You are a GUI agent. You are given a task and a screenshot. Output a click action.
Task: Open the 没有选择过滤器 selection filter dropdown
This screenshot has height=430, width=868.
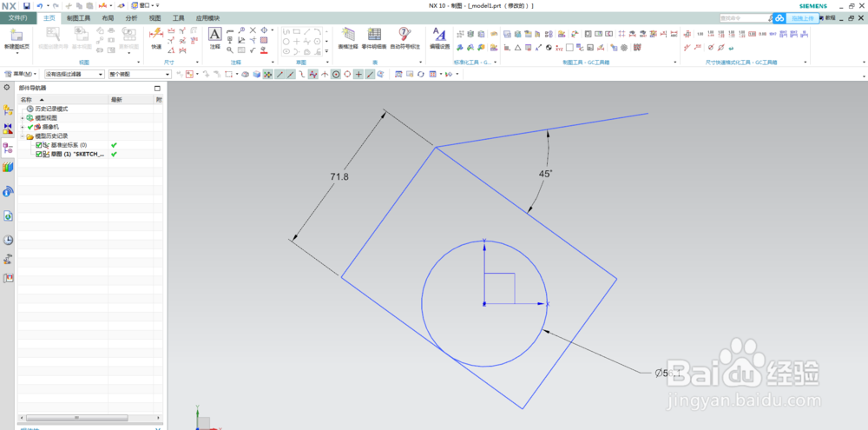(75, 74)
